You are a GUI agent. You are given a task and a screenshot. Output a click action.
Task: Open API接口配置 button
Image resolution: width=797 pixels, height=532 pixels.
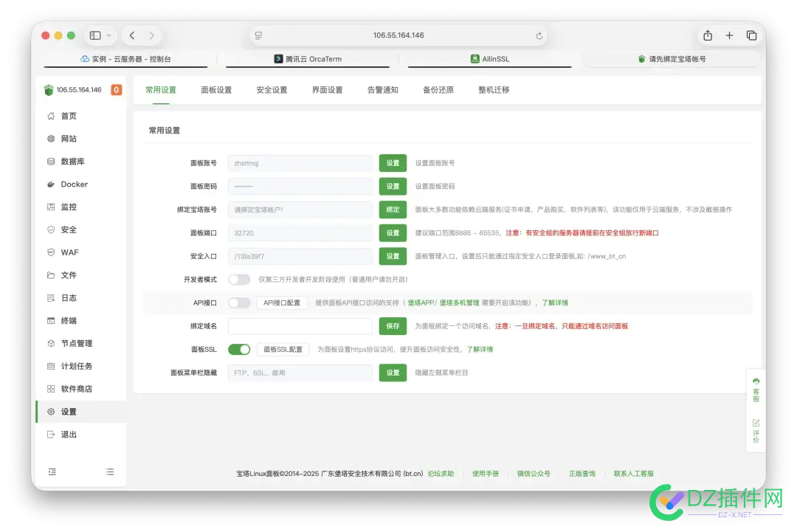282,303
